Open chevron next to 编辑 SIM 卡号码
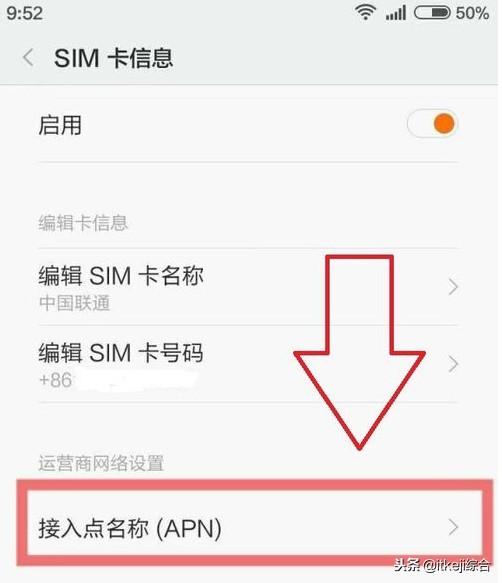502x583 pixels. pos(453,364)
